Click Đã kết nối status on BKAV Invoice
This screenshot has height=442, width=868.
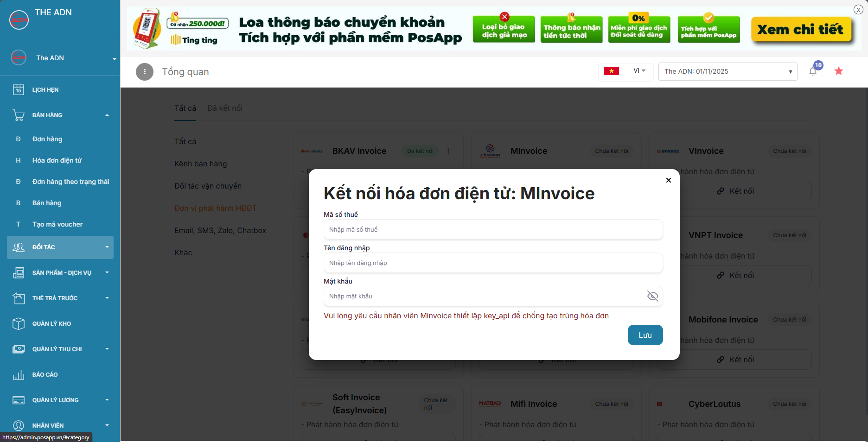(x=420, y=151)
